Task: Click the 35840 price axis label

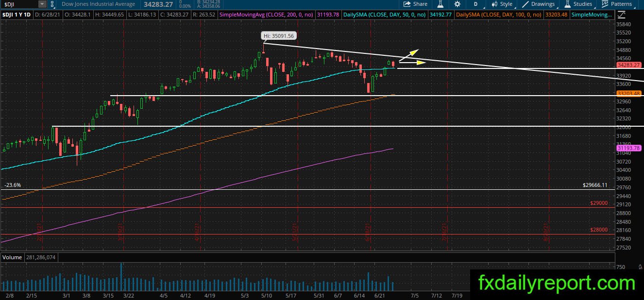Action: pos(623,24)
